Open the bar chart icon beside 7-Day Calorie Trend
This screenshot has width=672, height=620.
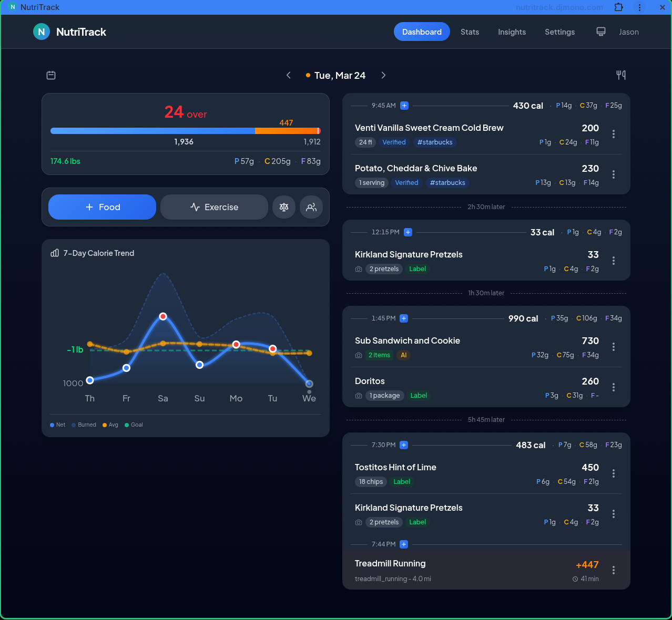(x=55, y=253)
